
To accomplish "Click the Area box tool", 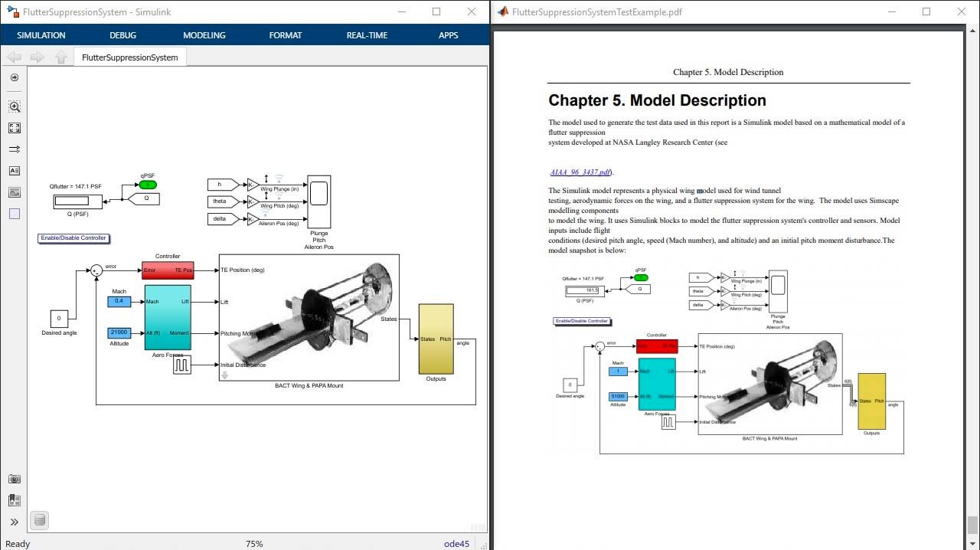I will (x=15, y=214).
